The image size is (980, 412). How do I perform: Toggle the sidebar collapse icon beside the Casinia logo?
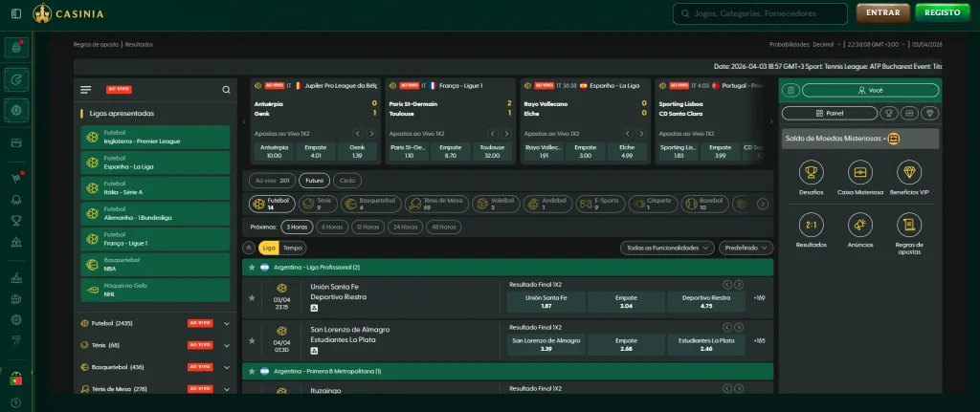tap(16, 13)
